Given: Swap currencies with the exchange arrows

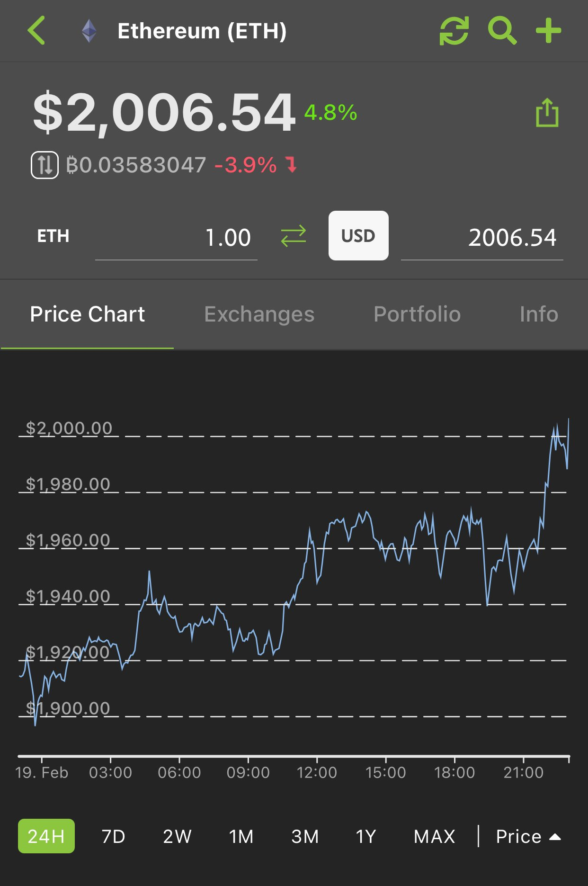Looking at the screenshot, I should pos(294,236).
